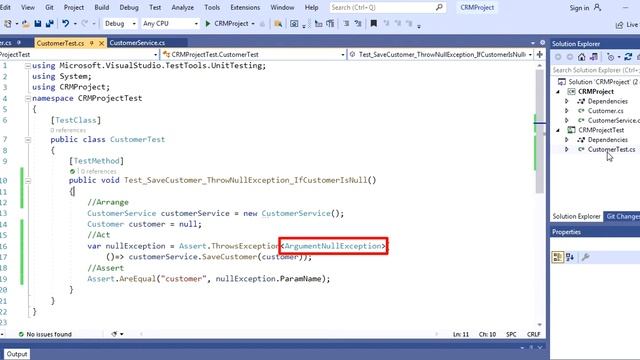
Task: Click the Categorized icon in Properties panel
Action: 558,257
